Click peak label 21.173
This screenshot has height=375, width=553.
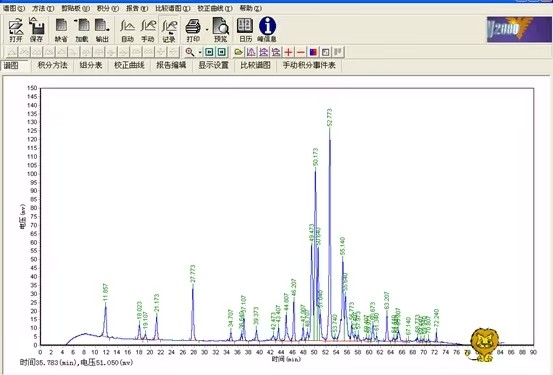pos(157,303)
